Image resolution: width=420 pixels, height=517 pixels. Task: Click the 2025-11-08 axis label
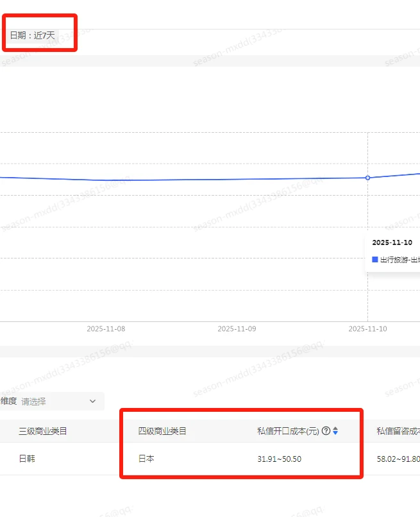(x=106, y=328)
